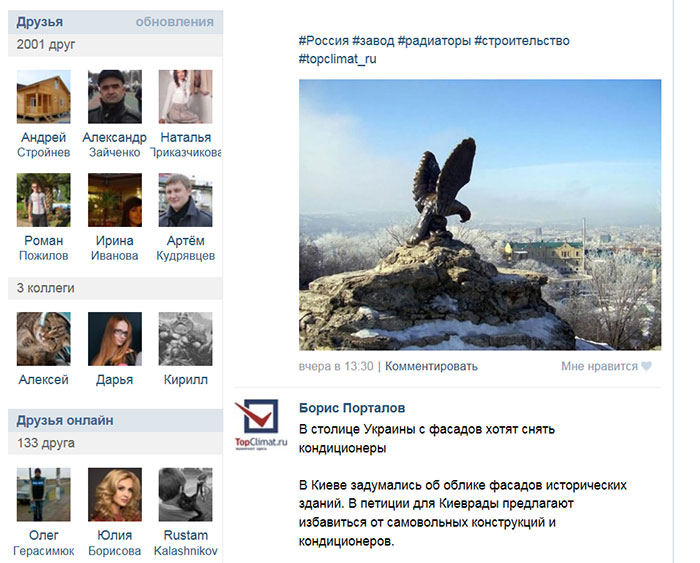Open Юлия Борисова's avatar in friends online
The width and height of the screenshot is (700, 563).
115,495
